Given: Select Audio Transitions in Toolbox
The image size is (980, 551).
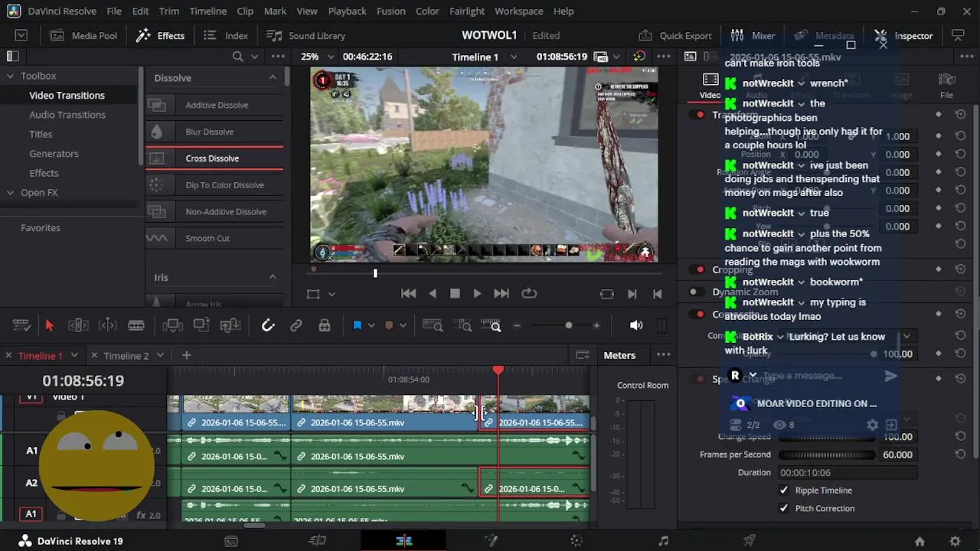Looking at the screenshot, I should (67, 115).
